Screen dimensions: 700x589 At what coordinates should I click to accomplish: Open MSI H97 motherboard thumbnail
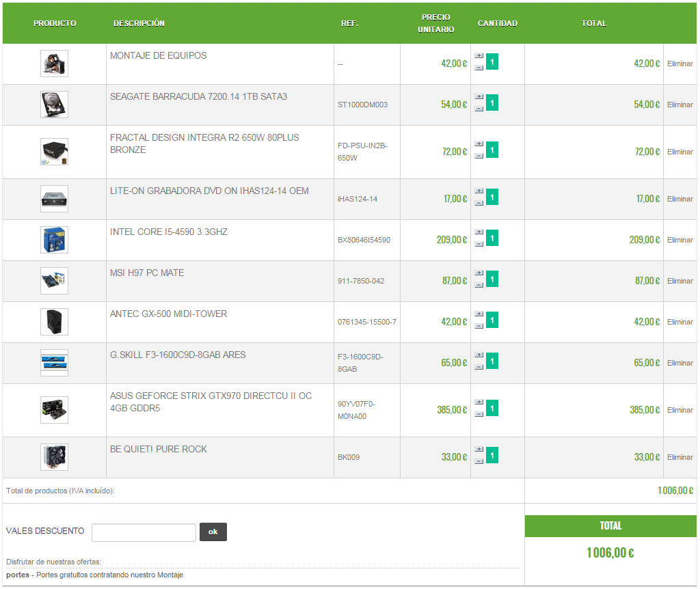pos(54,281)
